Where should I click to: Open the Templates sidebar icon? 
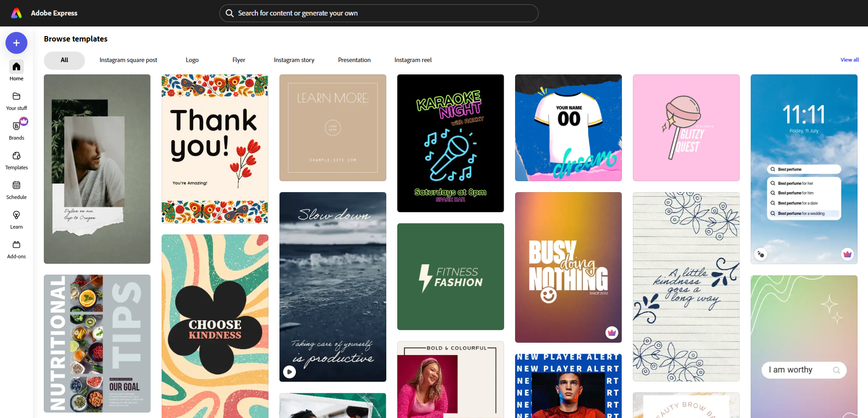click(x=16, y=156)
